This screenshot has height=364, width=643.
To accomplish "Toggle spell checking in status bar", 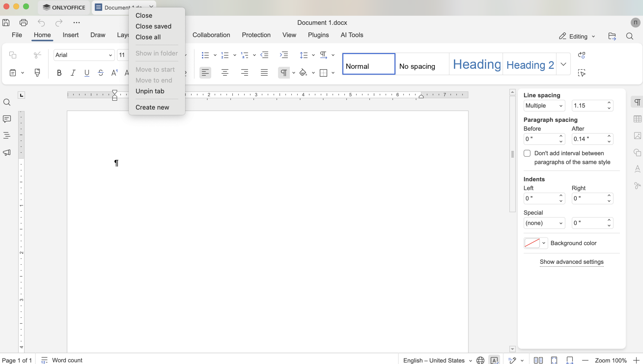I will tap(494, 360).
